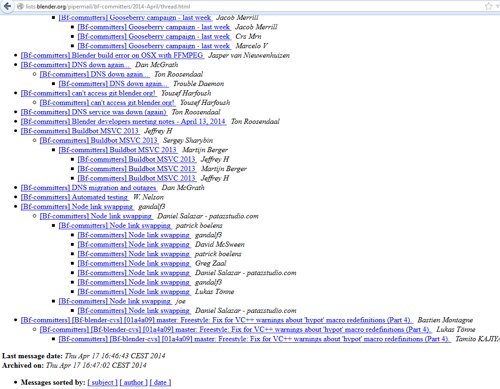Open Node link swapping reply by David McSween
Screen dimensions: 500x389
[x=134, y=244]
